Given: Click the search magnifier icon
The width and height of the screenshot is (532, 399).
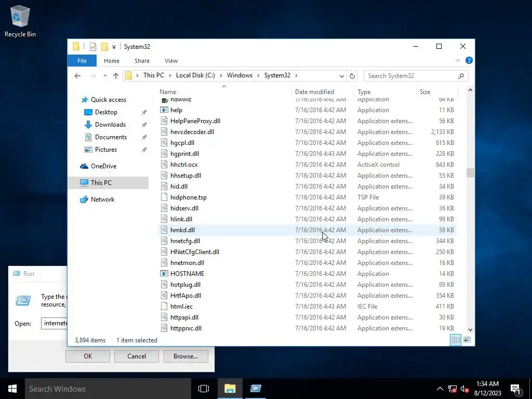Looking at the screenshot, I should [x=461, y=76].
